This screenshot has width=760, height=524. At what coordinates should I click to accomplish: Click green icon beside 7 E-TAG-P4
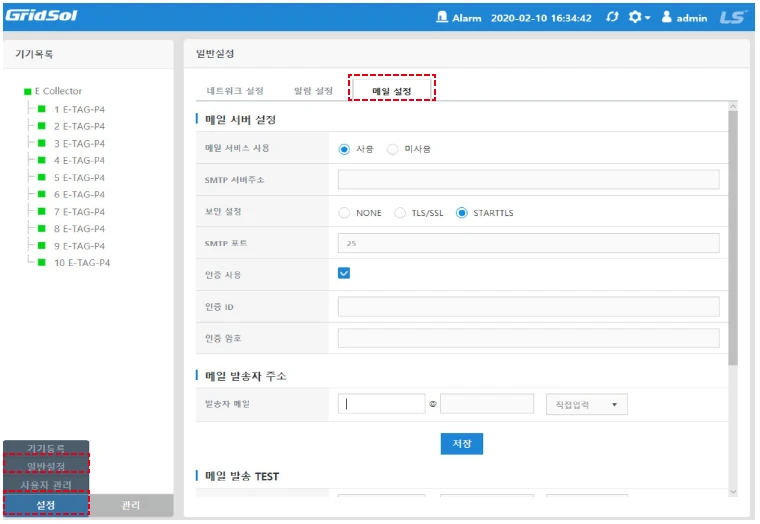tap(42, 211)
